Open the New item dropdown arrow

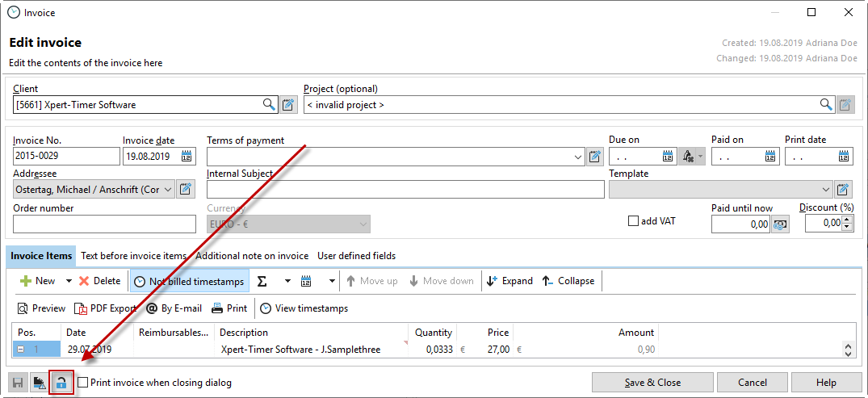pyautogui.click(x=69, y=281)
